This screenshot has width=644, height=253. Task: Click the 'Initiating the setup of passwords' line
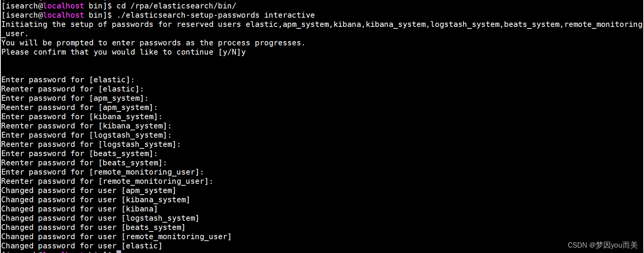pos(322,24)
